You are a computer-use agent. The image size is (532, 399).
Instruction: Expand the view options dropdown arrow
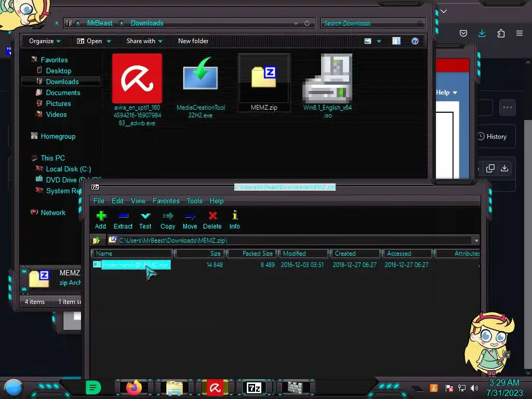click(379, 41)
